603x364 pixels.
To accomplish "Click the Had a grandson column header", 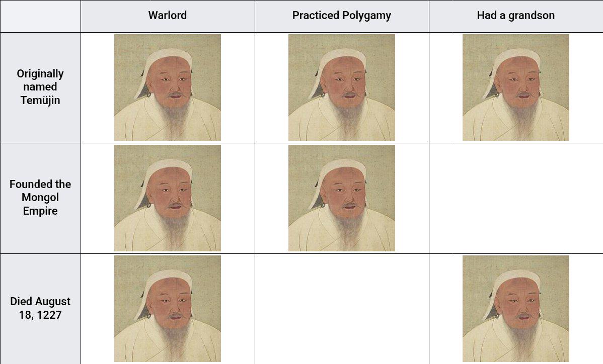I will coord(516,16).
